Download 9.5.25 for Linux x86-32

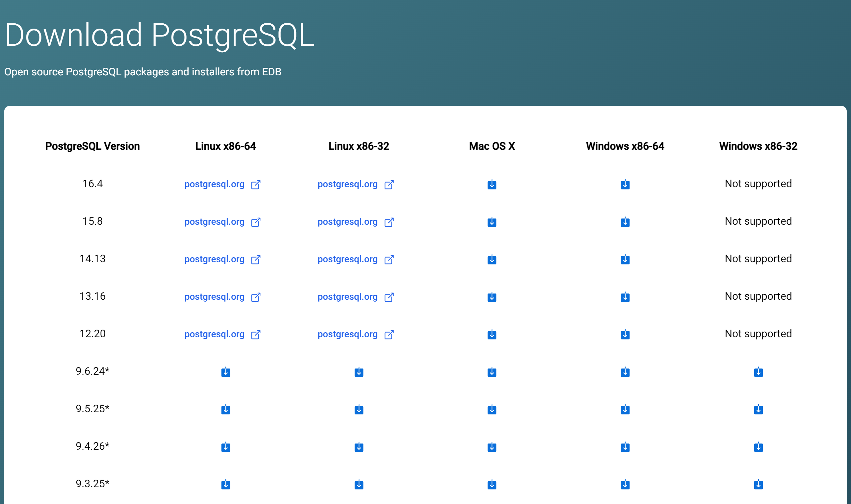point(359,410)
